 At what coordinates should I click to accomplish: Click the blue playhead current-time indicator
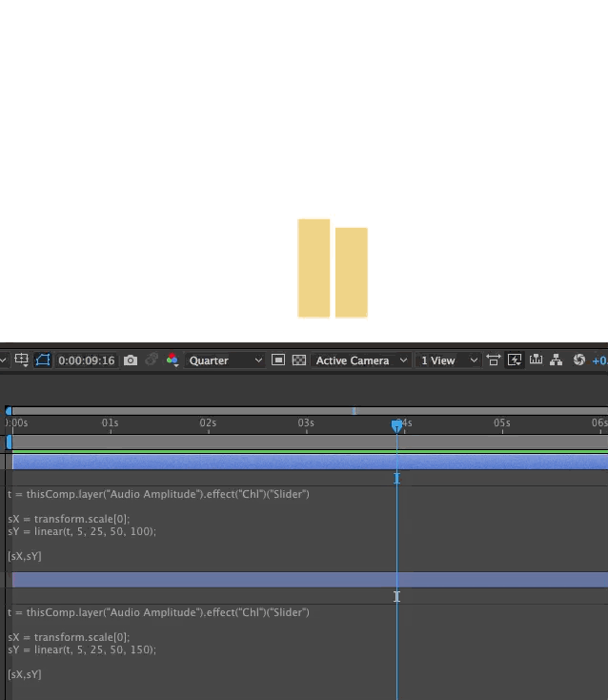pos(396,425)
